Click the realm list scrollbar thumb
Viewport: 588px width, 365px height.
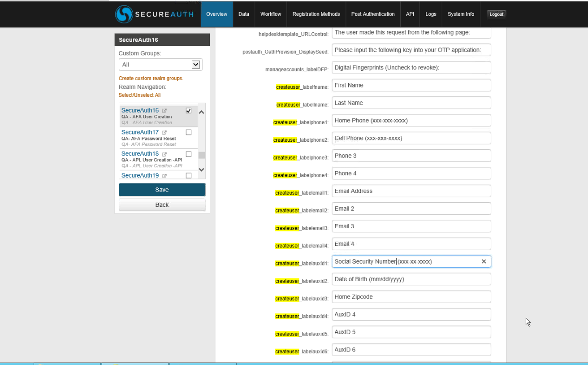(201, 155)
